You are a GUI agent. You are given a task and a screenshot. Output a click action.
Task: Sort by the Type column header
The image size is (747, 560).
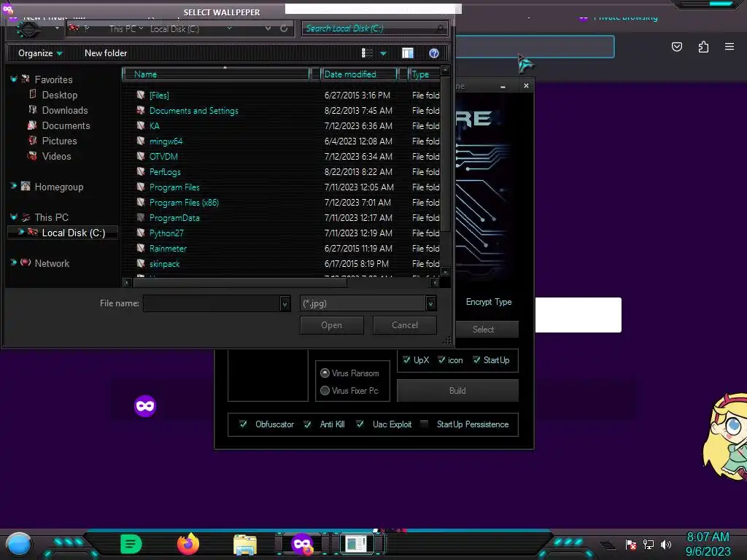click(x=424, y=74)
